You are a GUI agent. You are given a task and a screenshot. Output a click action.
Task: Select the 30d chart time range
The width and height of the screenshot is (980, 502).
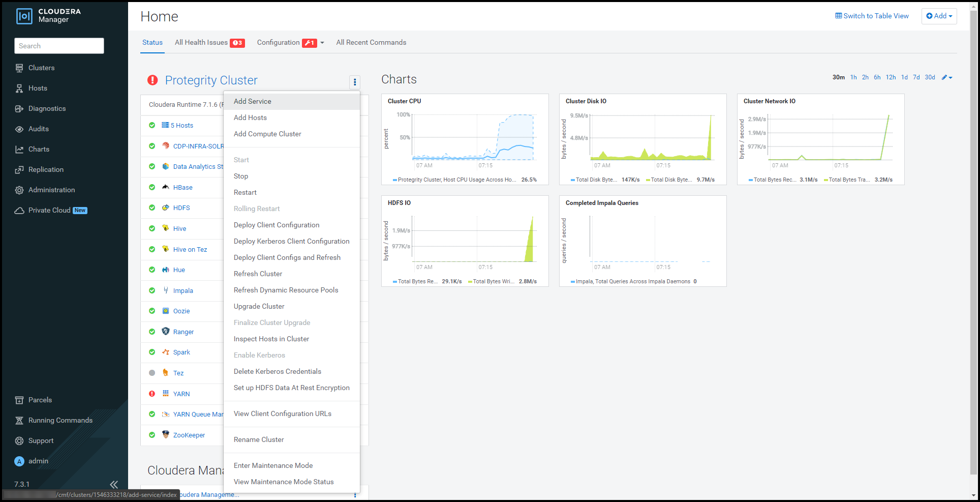pyautogui.click(x=930, y=77)
